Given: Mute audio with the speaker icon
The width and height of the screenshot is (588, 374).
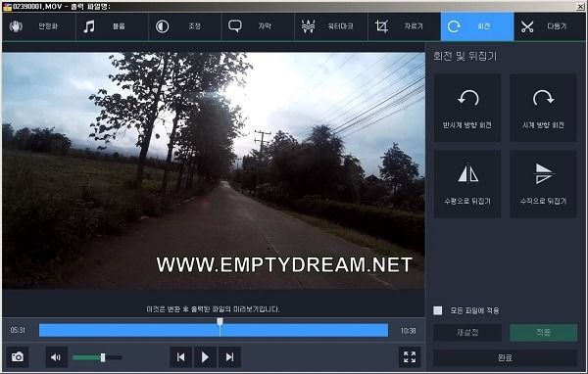Looking at the screenshot, I should tap(56, 357).
